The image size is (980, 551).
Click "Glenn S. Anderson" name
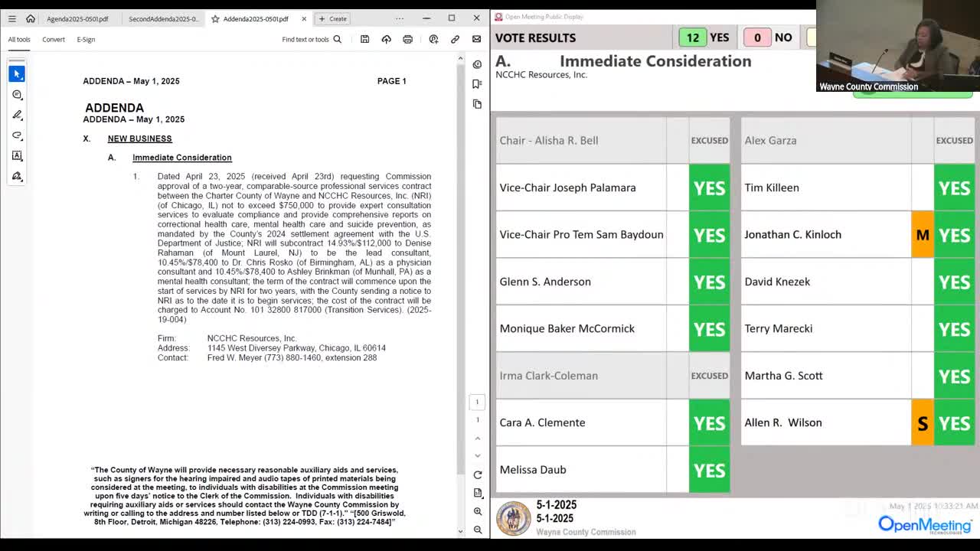545,282
